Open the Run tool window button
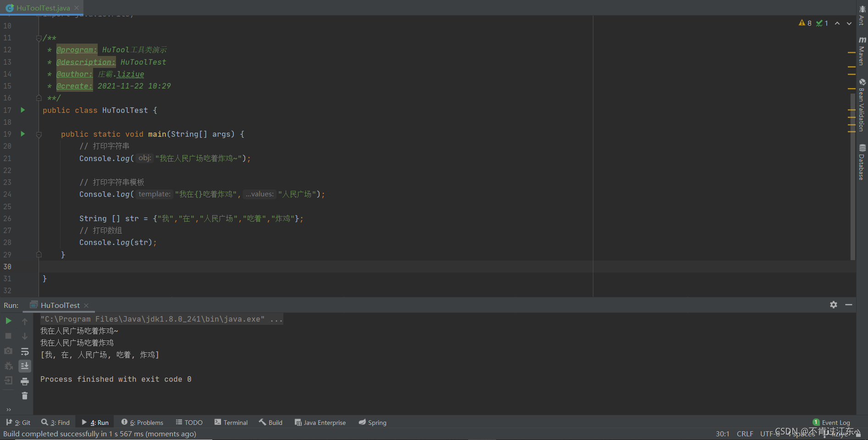 [95, 423]
